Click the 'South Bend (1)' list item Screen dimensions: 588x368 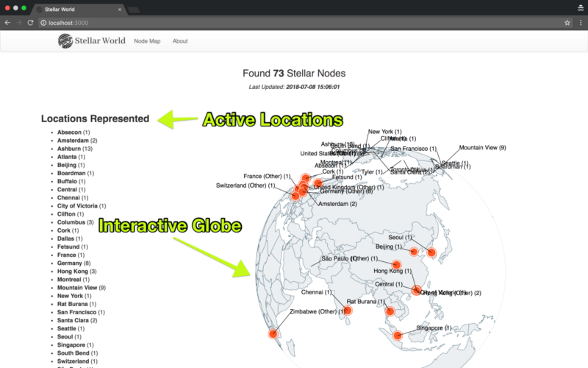tap(78, 353)
